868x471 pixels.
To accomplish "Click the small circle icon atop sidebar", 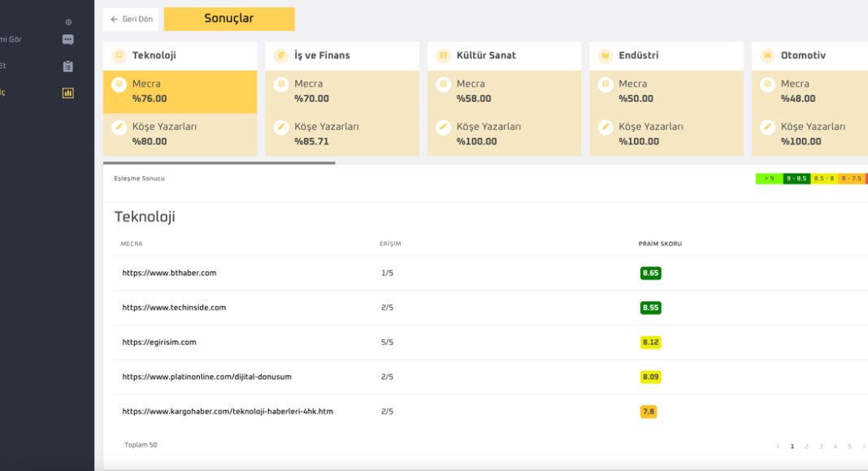I will [x=68, y=22].
